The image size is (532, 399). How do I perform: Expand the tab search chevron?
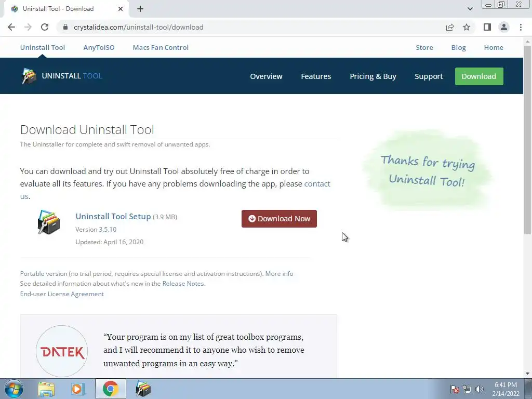470,9
